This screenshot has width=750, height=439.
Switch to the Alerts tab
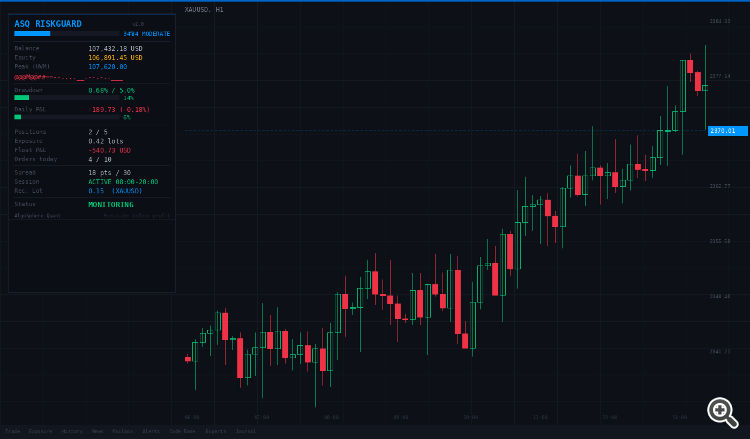tap(151, 431)
